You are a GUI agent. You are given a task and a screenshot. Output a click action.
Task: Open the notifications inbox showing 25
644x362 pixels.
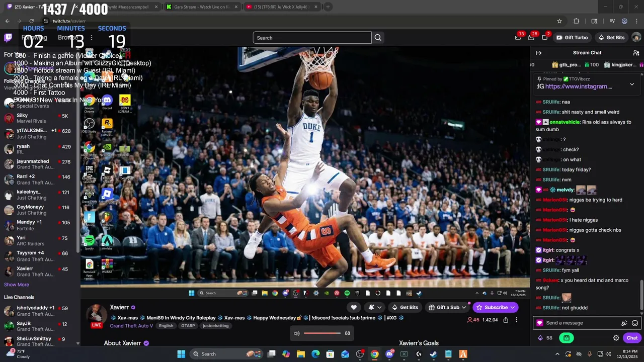pyautogui.click(x=531, y=38)
